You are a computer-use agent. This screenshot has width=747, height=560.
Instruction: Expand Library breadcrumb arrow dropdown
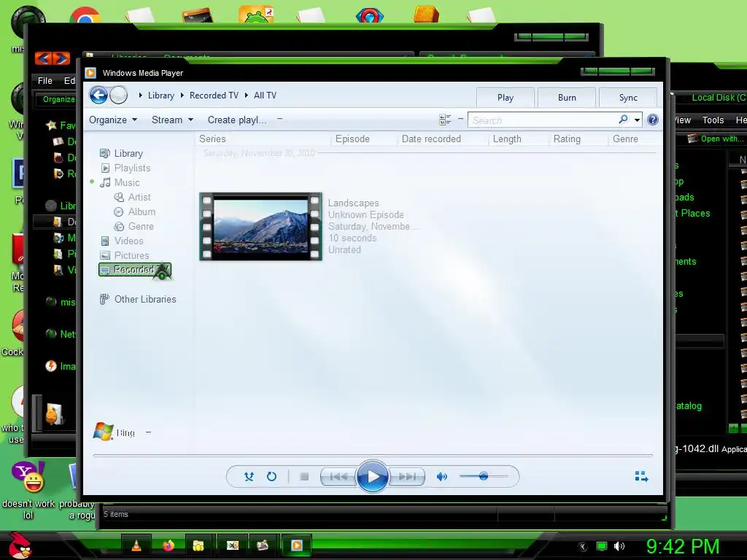(141, 96)
